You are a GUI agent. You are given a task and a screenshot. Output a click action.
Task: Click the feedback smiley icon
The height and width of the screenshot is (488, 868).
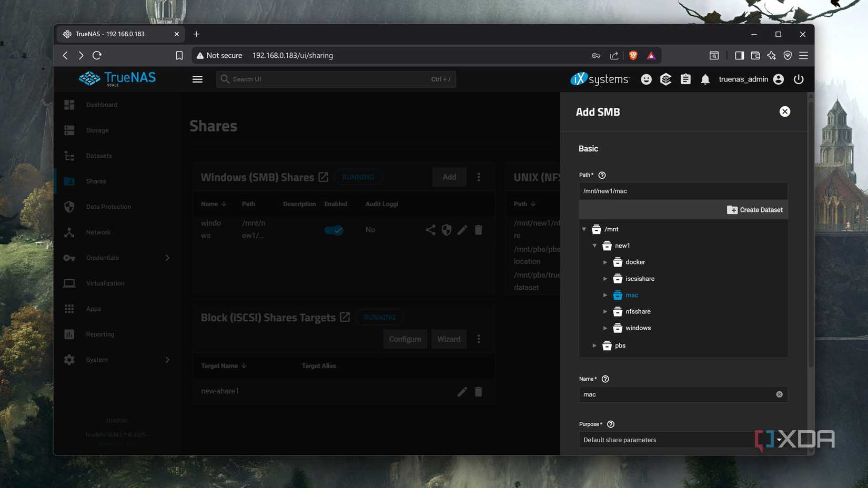click(646, 79)
